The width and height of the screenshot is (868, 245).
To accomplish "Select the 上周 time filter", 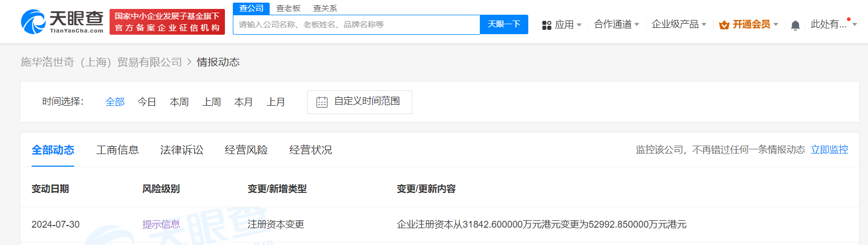I will (212, 102).
